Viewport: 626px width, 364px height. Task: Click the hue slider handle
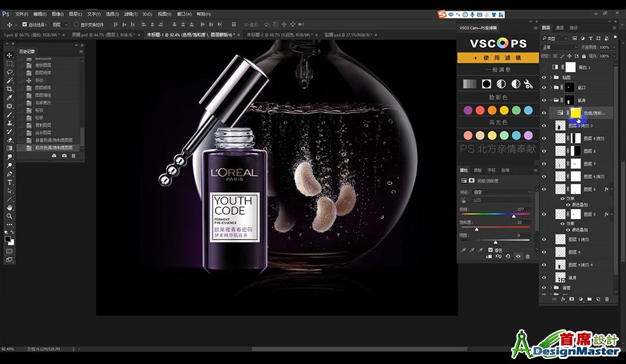click(x=513, y=216)
